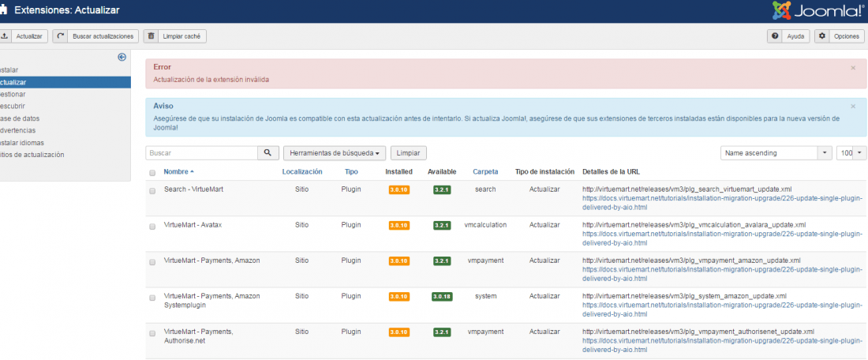Click the system folder cell
The width and height of the screenshot is (868, 360).
click(x=485, y=296)
